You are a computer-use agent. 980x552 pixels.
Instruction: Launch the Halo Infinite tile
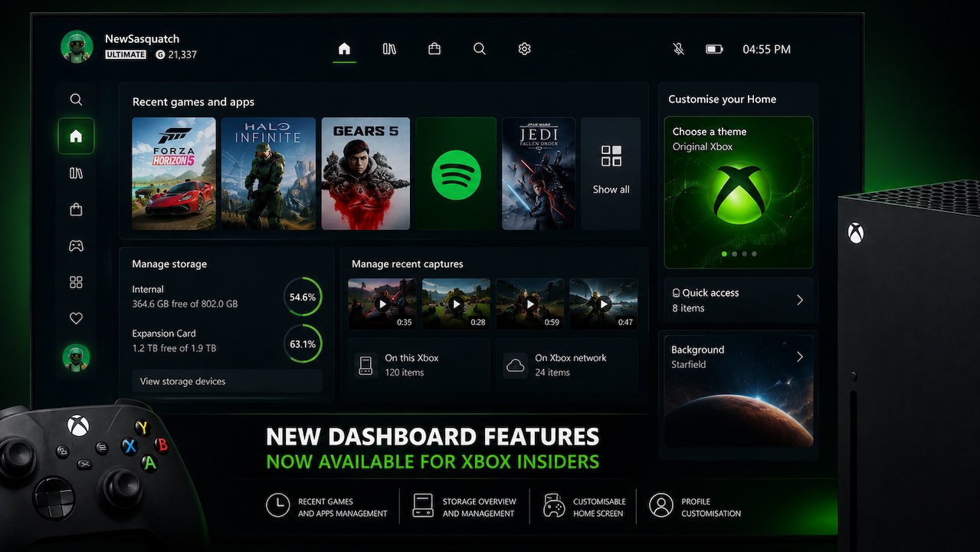268,173
